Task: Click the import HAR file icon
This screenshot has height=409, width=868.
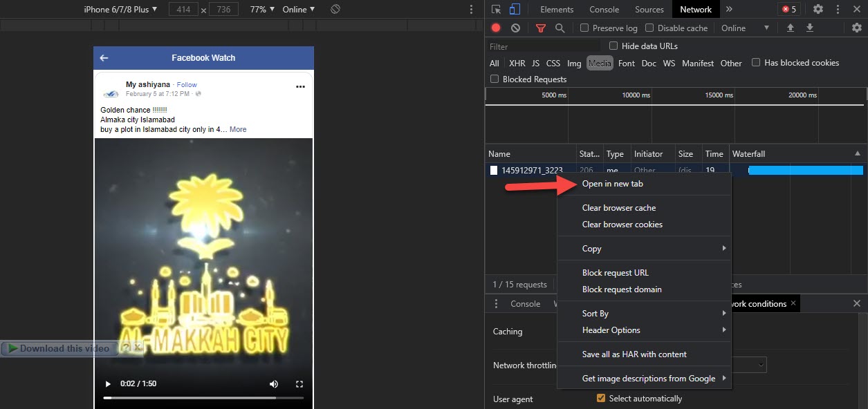Action: (791, 28)
